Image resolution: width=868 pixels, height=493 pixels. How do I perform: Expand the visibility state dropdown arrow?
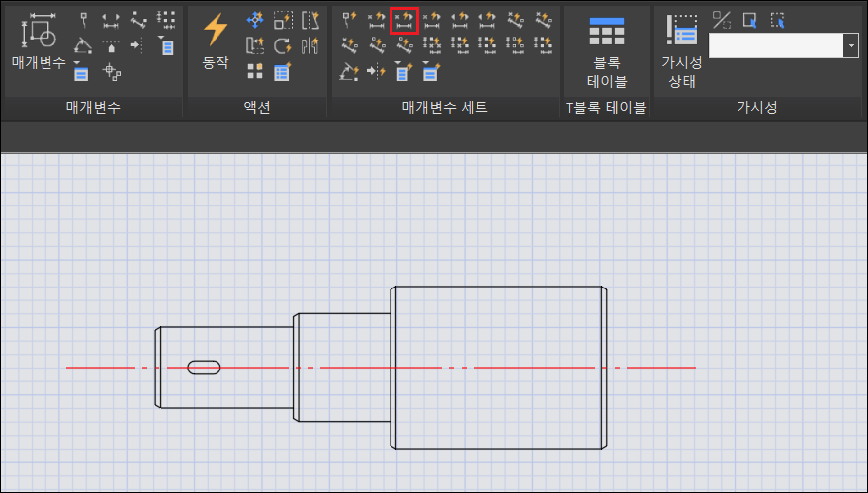[851, 45]
